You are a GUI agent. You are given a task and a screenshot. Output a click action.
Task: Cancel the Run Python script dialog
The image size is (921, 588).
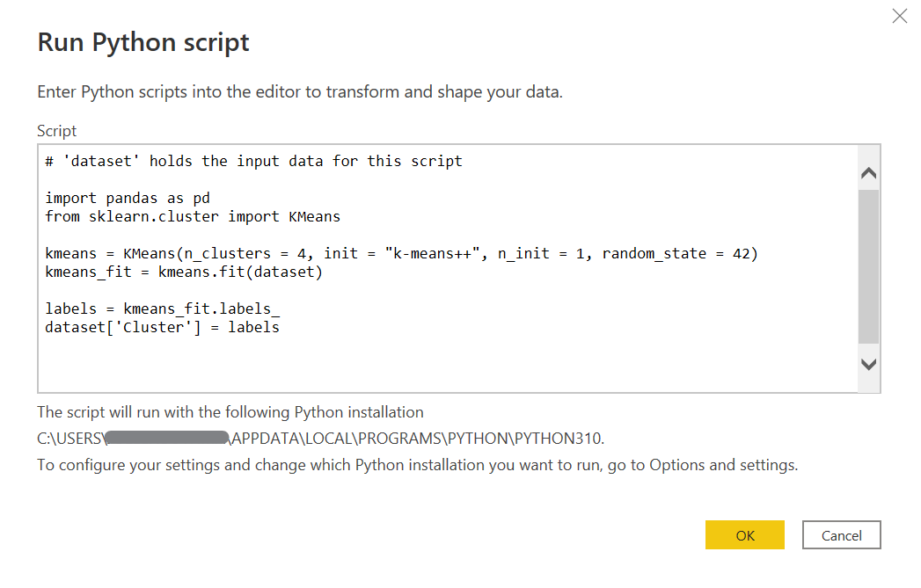pyautogui.click(x=841, y=534)
